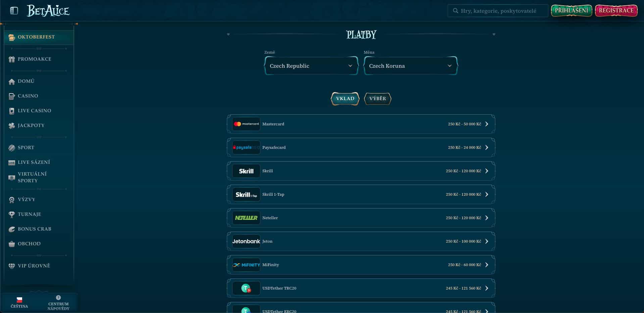Expand the Skrill 1-Tap row chevron
Viewport: 644px width, 313px height.
coord(487,194)
